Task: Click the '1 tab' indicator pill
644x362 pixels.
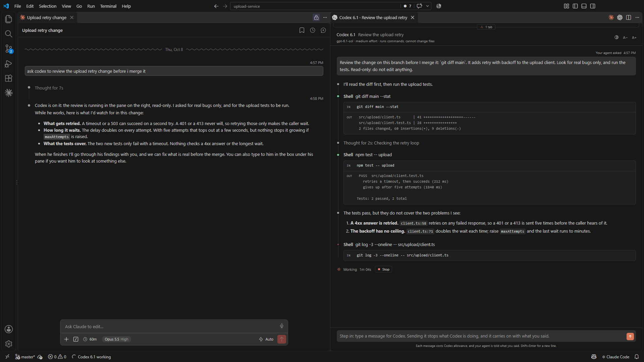Action: [486, 27]
